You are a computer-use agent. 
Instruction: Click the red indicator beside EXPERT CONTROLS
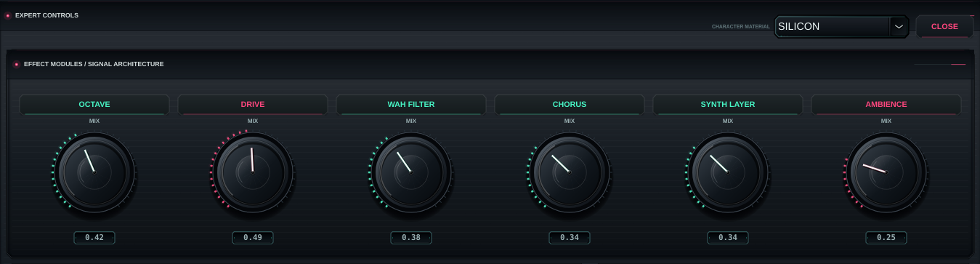coord(8,15)
